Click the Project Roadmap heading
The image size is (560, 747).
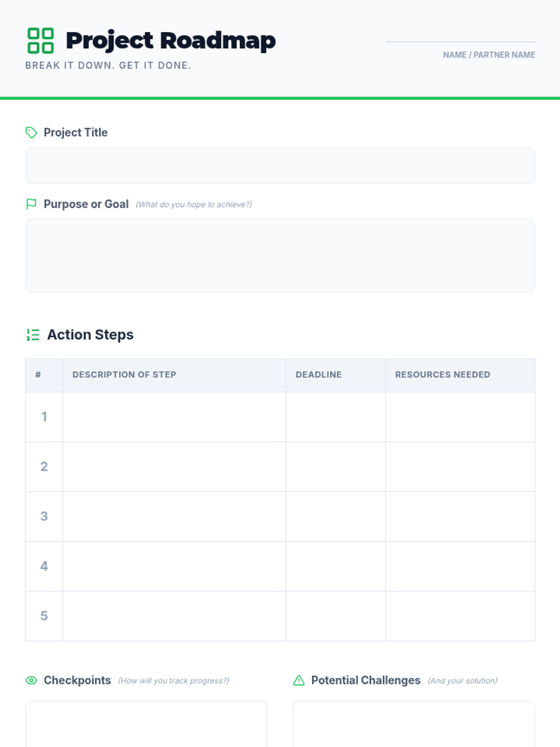click(171, 41)
